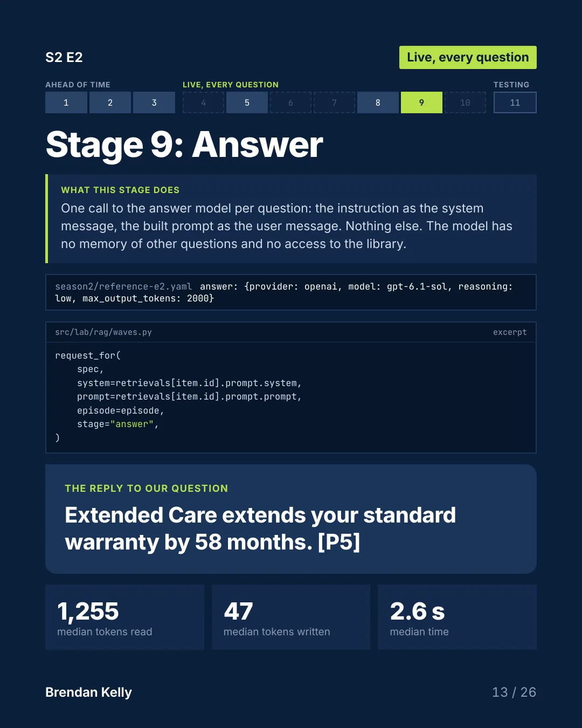Click the "prompt=retrievals[item.id].prompt.prompt," code line
Viewport: 582px width, 728px height.
click(189, 396)
